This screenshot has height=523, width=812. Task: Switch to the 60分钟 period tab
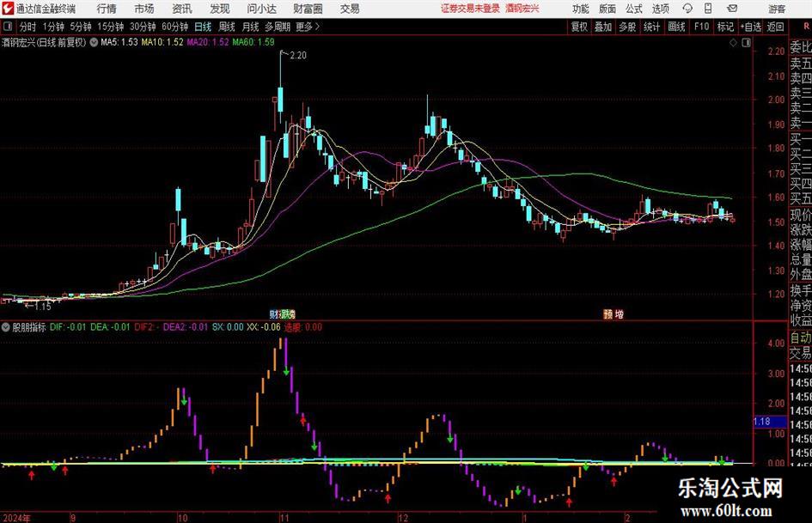[174, 27]
